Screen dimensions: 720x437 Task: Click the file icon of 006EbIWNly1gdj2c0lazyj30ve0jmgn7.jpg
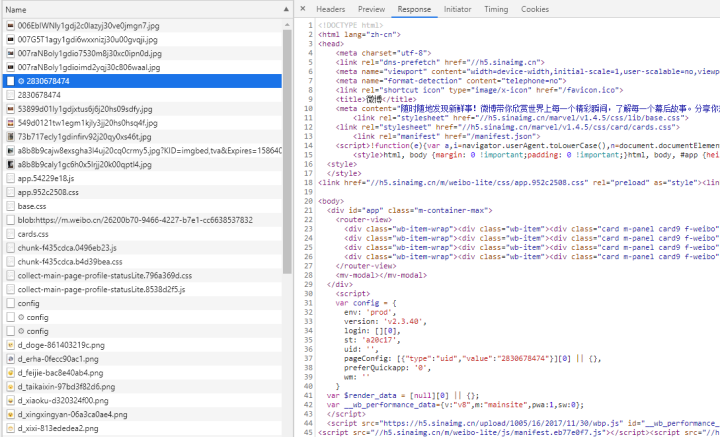pos(11,26)
